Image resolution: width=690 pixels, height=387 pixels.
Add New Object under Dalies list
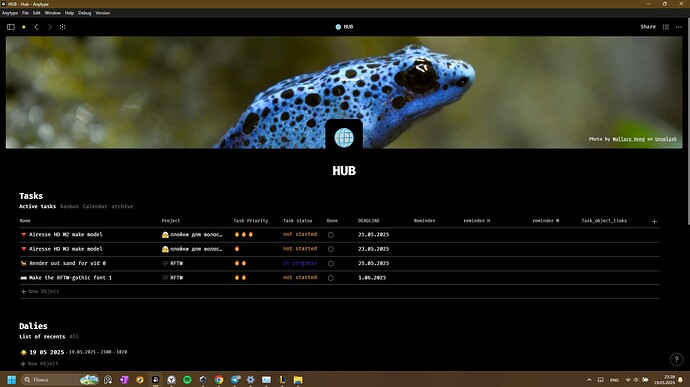pos(39,364)
